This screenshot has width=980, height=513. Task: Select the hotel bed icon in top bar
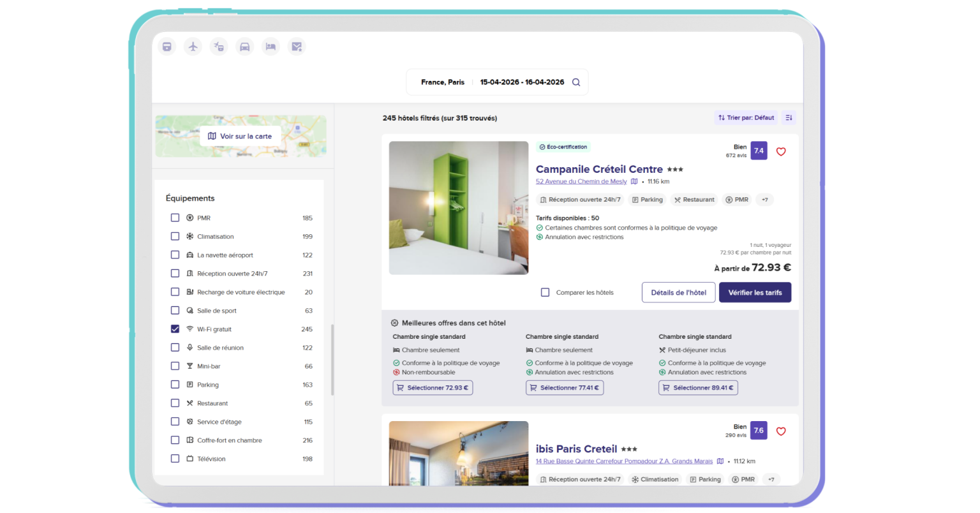point(271,47)
